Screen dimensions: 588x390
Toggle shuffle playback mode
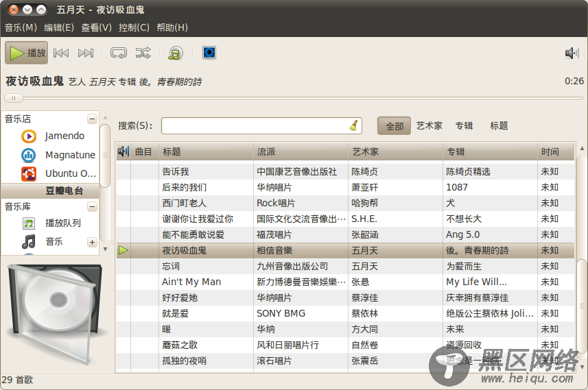(x=143, y=53)
